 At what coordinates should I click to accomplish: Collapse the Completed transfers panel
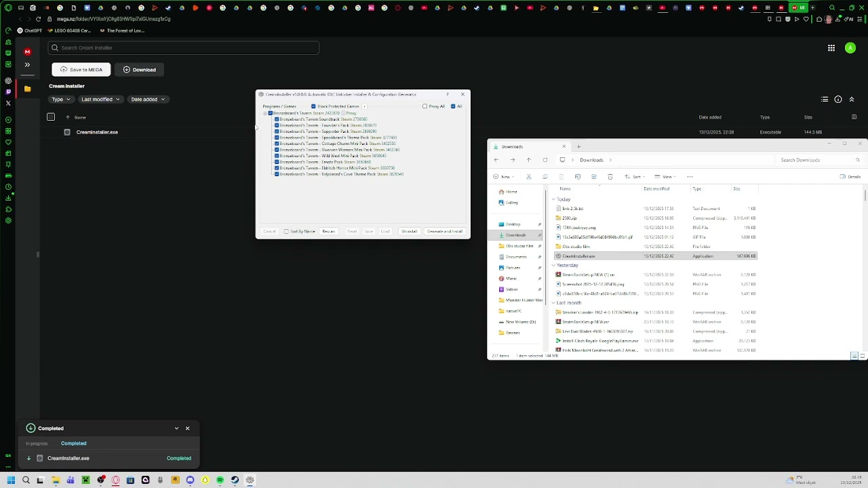pyautogui.click(x=176, y=428)
